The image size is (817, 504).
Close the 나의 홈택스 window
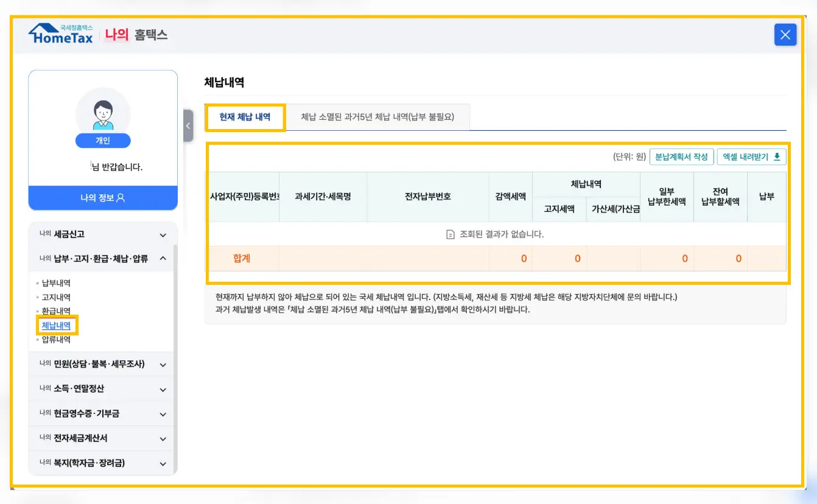point(785,35)
